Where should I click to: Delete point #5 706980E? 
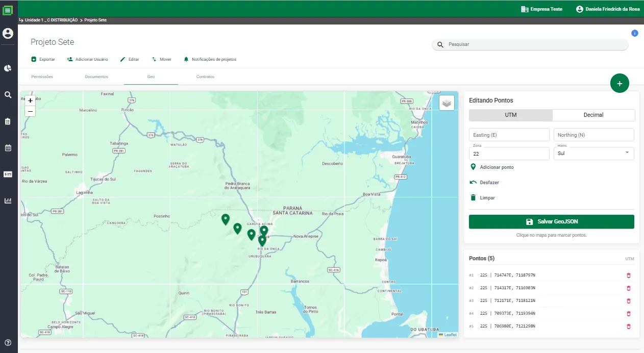629,326
